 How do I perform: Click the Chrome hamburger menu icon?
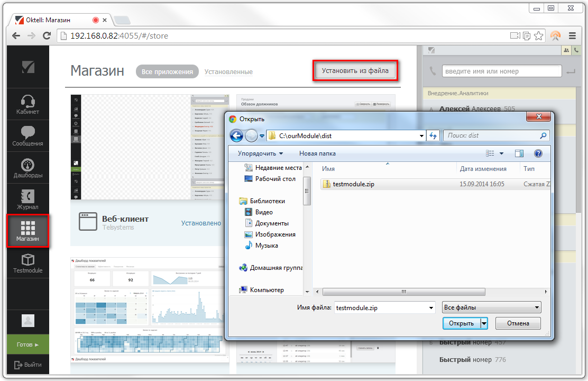[x=572, y=36]
